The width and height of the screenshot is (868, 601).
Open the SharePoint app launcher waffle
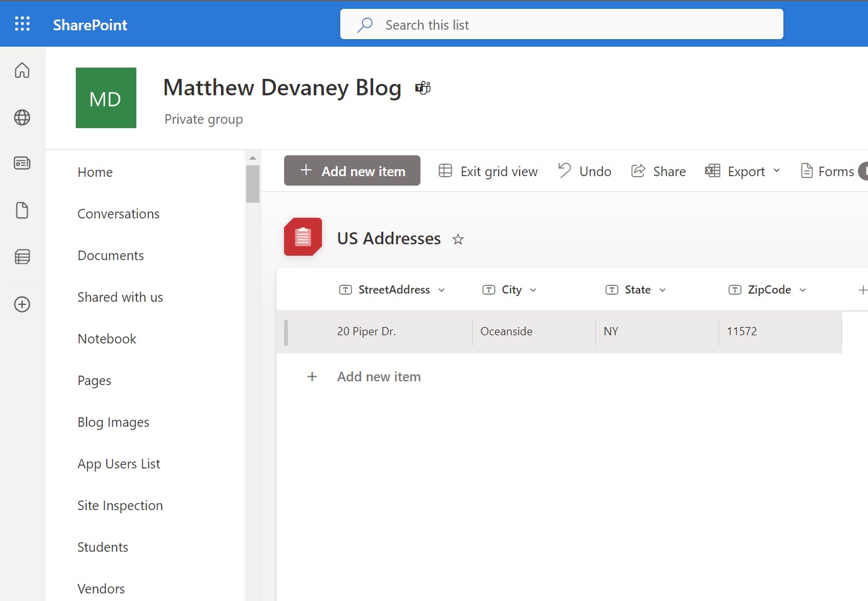pyautogui.click(x=22, y=24)
